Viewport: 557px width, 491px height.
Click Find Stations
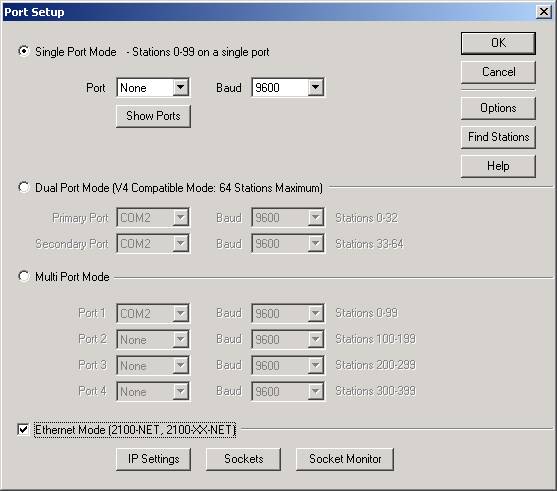498,137
